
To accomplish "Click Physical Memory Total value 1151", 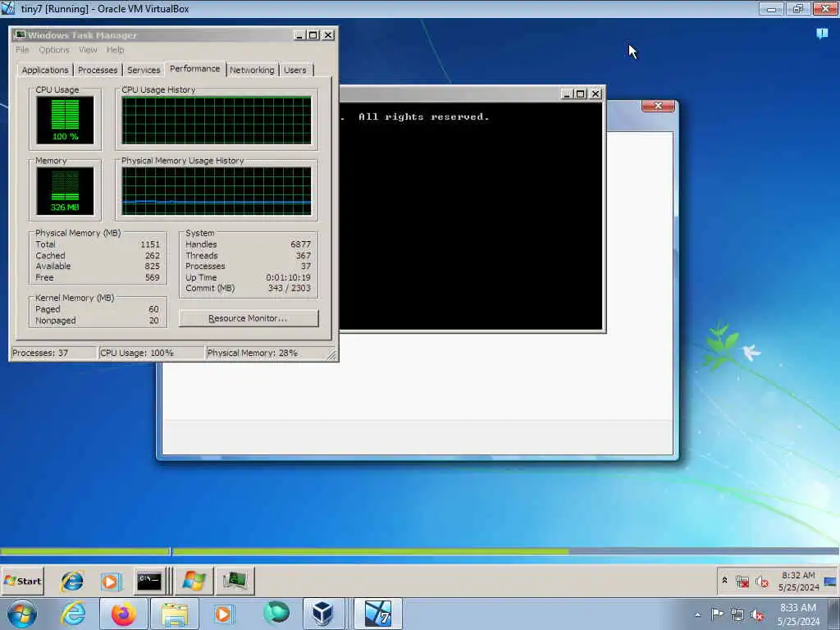I will (150, 244).
